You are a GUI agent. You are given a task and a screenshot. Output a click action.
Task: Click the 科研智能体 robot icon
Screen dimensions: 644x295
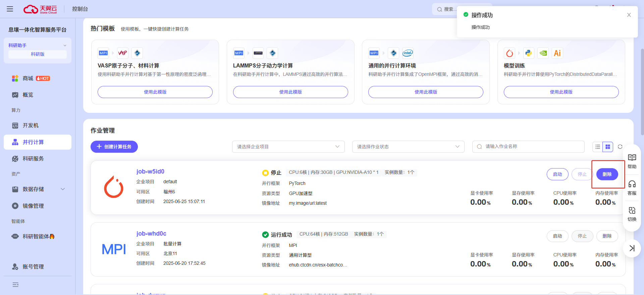15,236
